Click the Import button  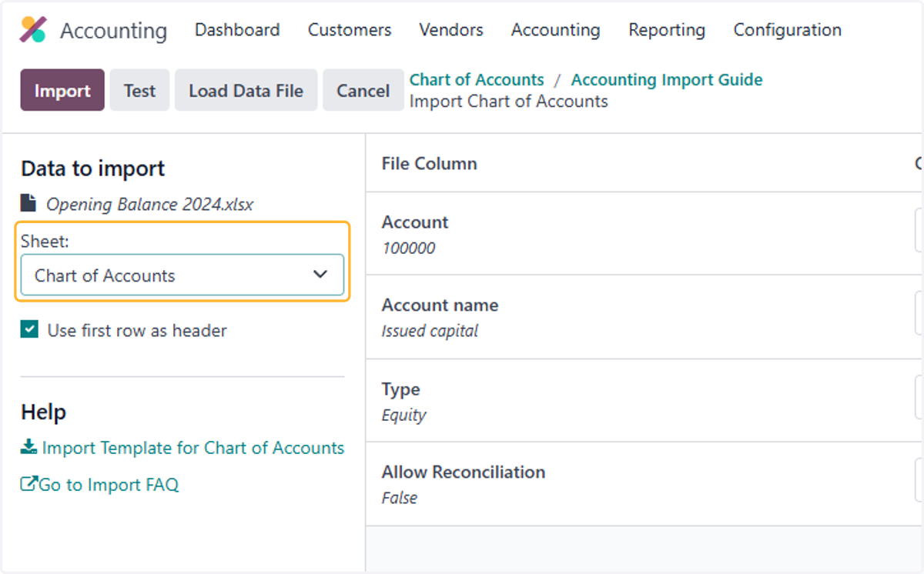point(62,90)
